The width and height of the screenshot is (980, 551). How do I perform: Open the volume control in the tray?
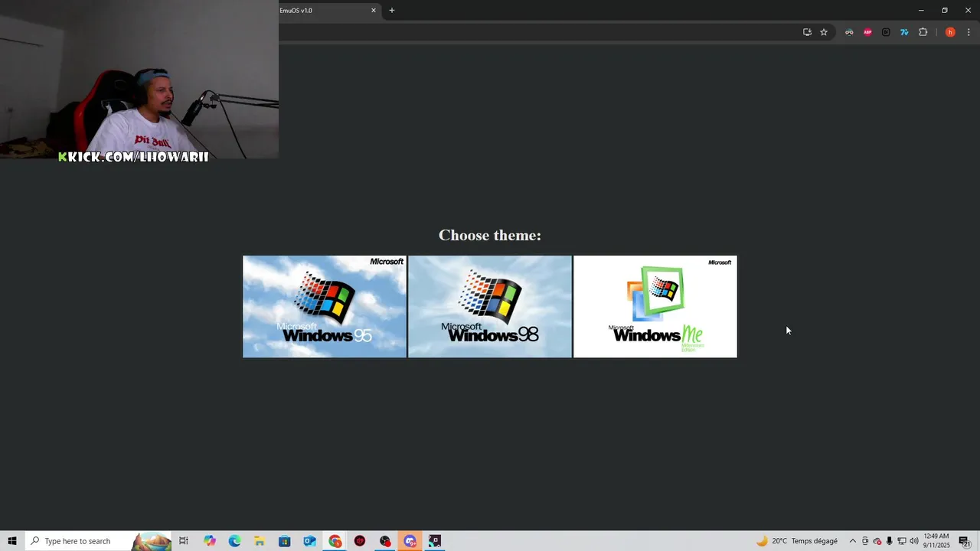[914, 541]
